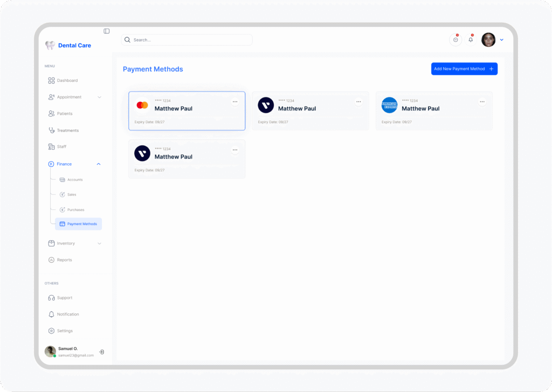The height and width of the screenshot is (392, 552).
Task: Click the Dashboard grid icon
Action: coord(51,81)
